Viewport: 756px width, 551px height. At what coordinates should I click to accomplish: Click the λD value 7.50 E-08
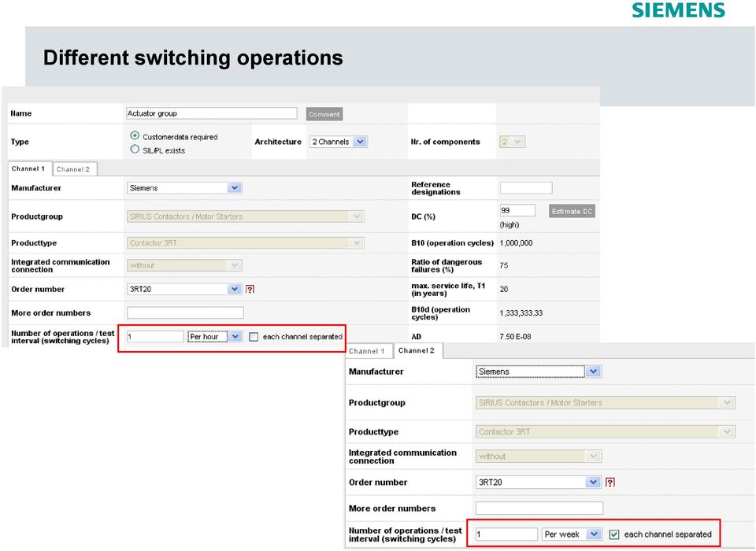[x=515, y=336]
